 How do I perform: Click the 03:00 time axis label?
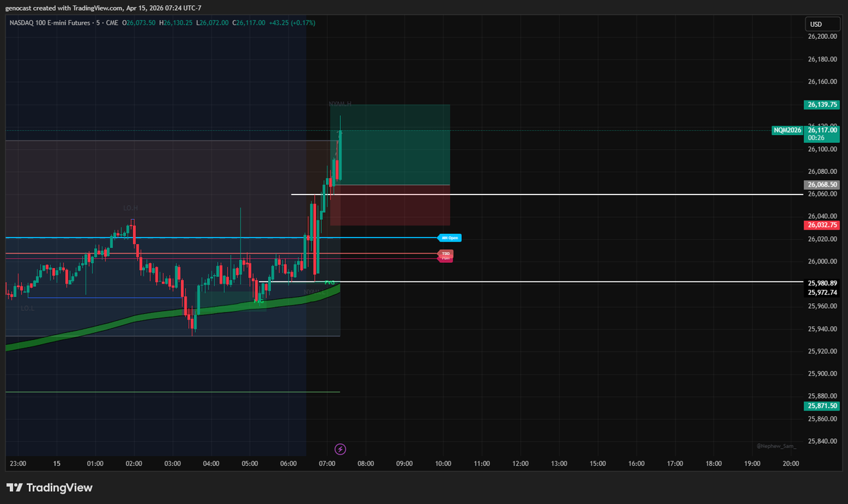173,464
